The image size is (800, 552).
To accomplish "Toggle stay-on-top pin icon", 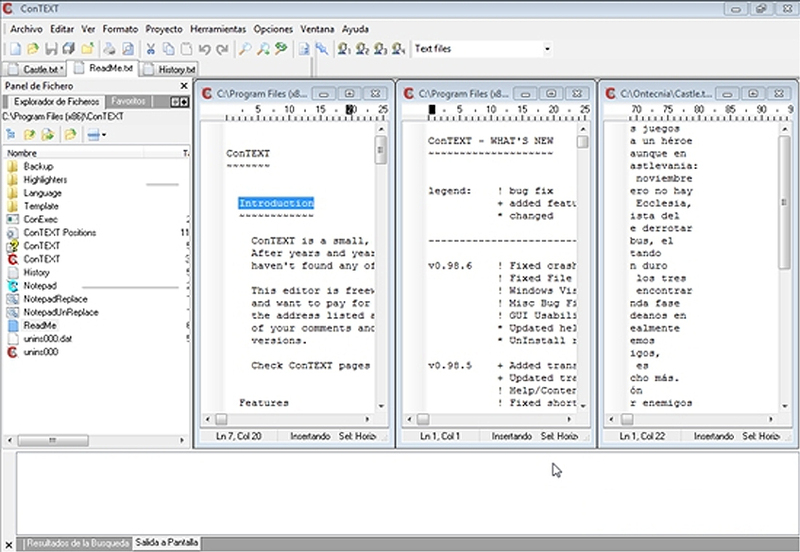I will pos(322,49).
